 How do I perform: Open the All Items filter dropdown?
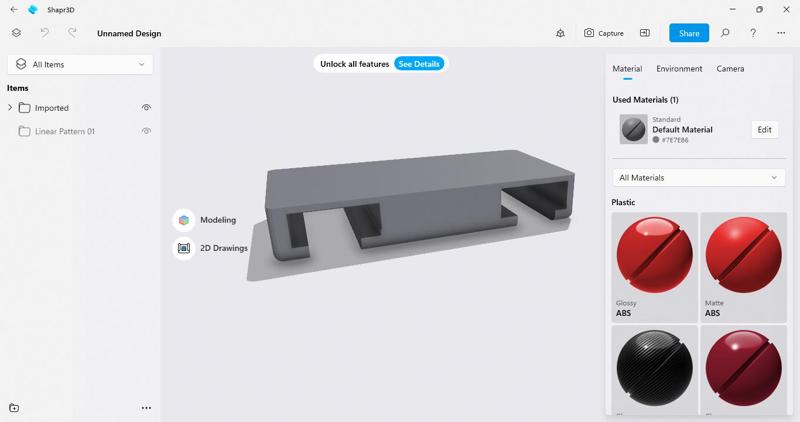point(80,64)
